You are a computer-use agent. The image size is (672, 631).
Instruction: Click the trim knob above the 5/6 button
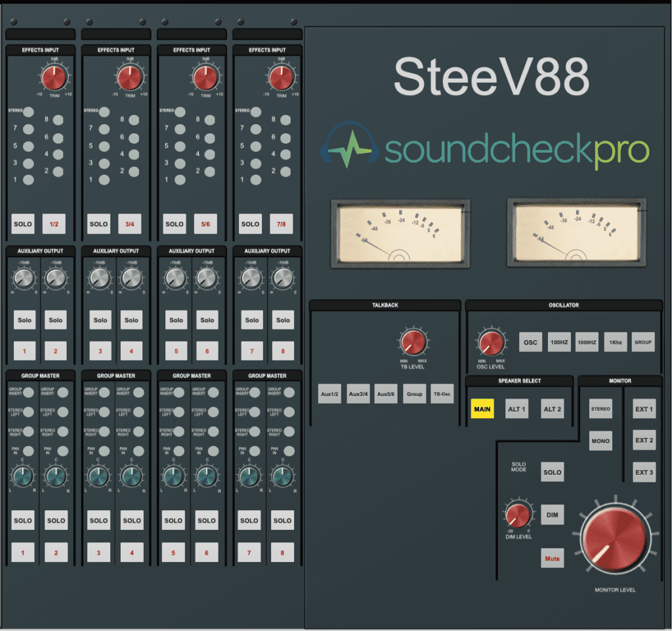(205, 77)
